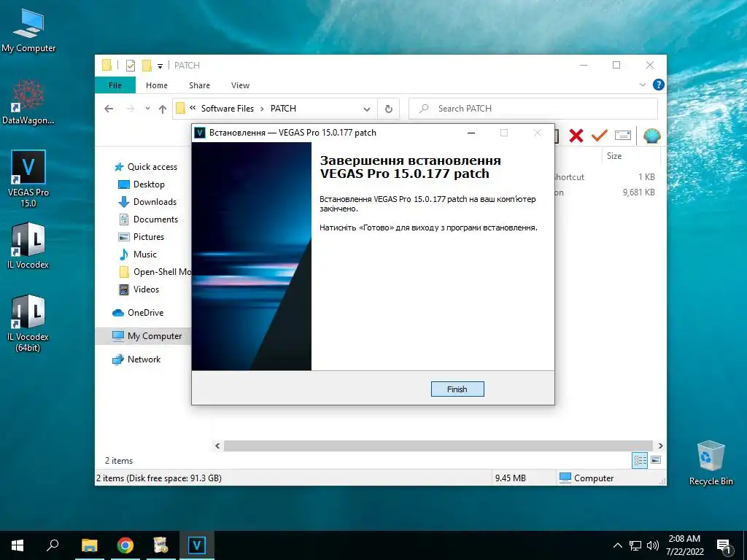Open the Recycle Bin
The image size is (747, 560).
[x=711, y=463]
